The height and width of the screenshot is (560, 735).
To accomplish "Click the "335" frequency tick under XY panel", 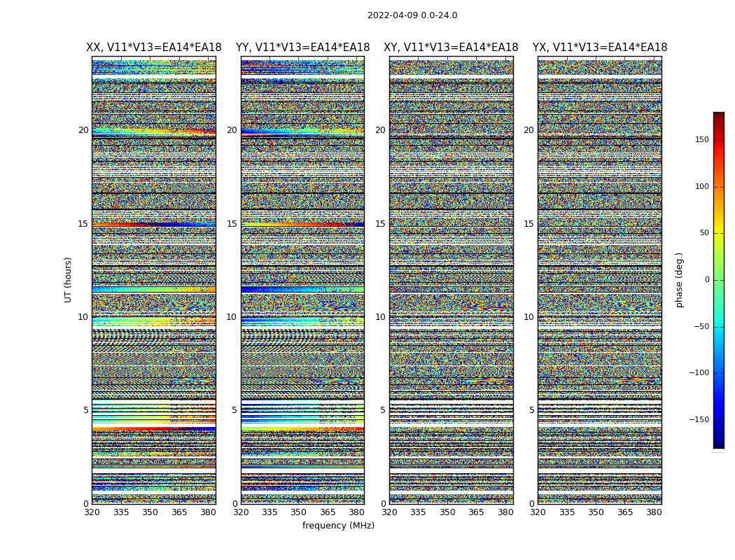I will (x=419, y=512).
